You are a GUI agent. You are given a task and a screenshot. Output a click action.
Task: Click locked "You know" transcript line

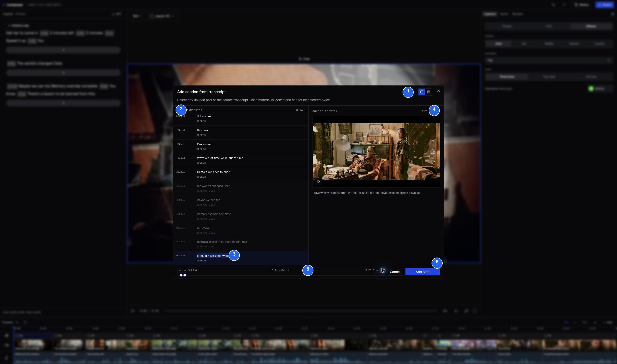coord(241,230)
